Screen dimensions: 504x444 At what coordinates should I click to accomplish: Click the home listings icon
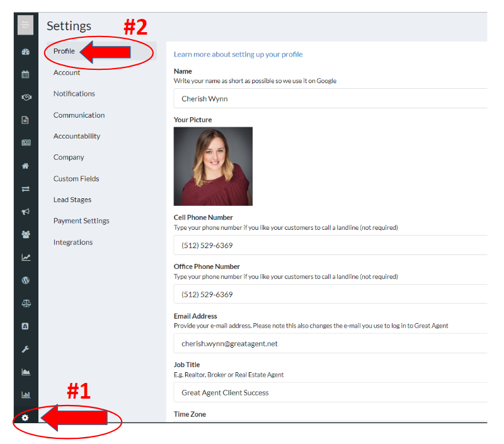[26, 166]
